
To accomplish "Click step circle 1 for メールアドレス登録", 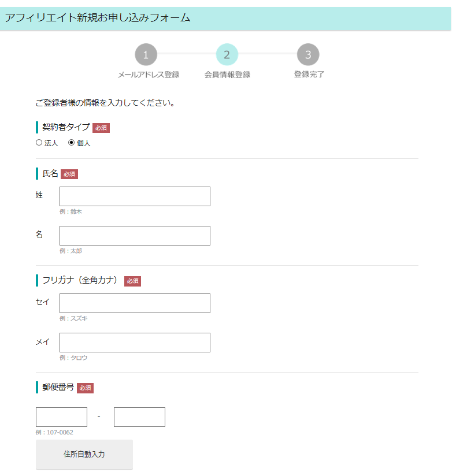I will 146,55.
